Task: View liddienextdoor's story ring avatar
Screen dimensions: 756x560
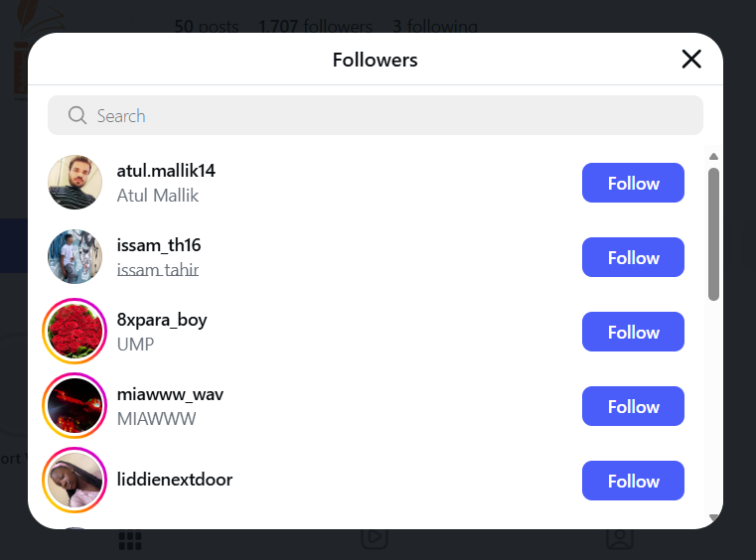Action: (75, 481)
